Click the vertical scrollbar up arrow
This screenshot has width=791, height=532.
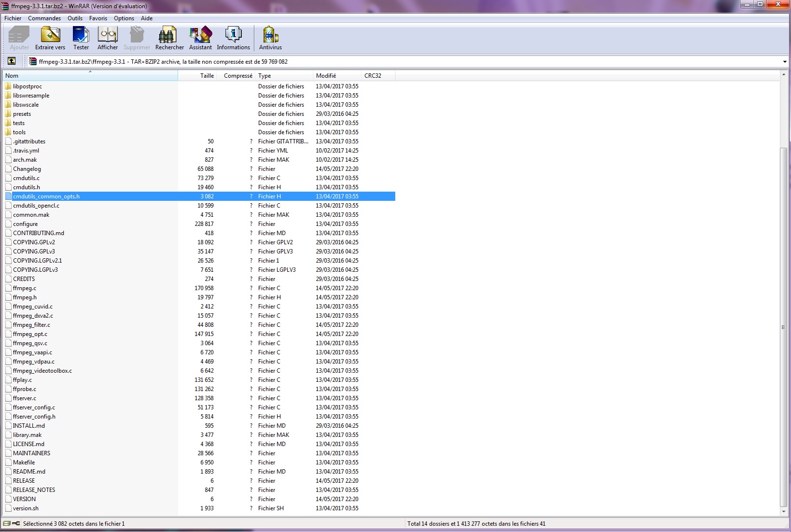(x=784, y=75)
